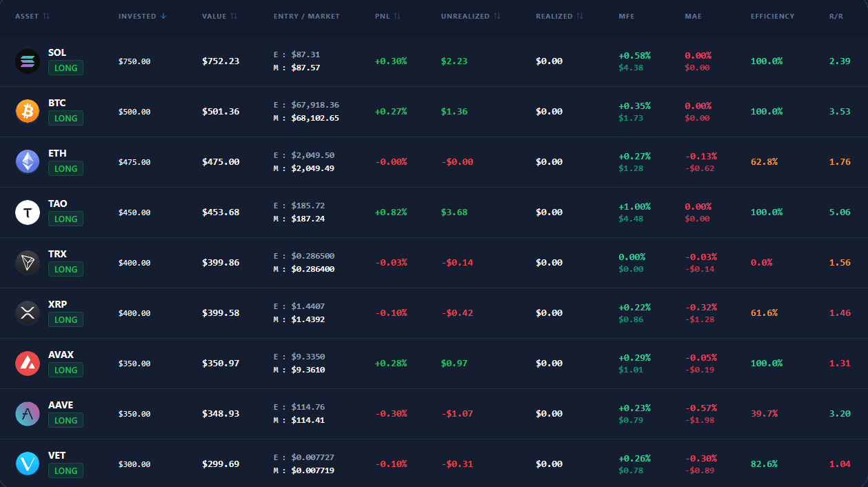Click the MFE column header
The height and width of the screenshot is (487, 868).
coord(626,16)
